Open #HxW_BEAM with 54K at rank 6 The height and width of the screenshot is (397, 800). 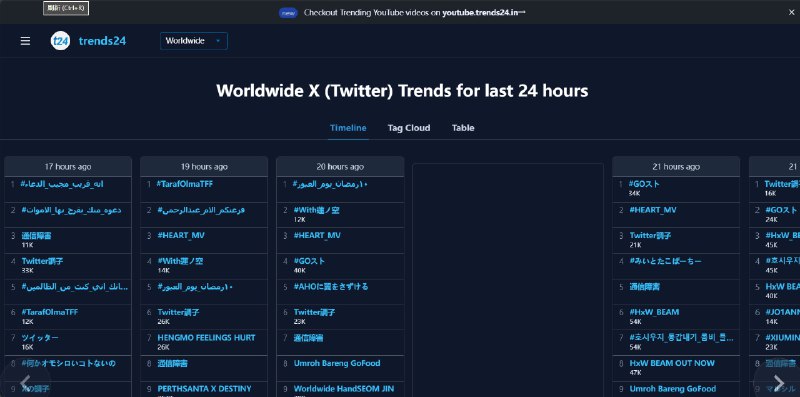(x=654, y=312)
